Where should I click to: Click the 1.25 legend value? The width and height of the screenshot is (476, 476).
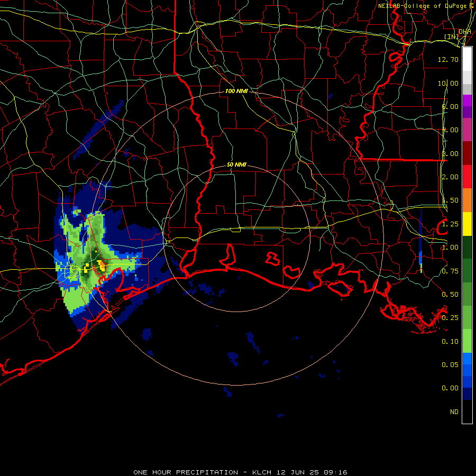tap(450, 224)
